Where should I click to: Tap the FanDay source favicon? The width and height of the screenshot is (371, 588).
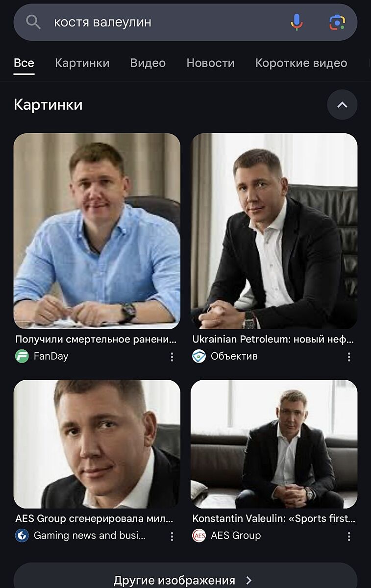[x=22, y=356]
